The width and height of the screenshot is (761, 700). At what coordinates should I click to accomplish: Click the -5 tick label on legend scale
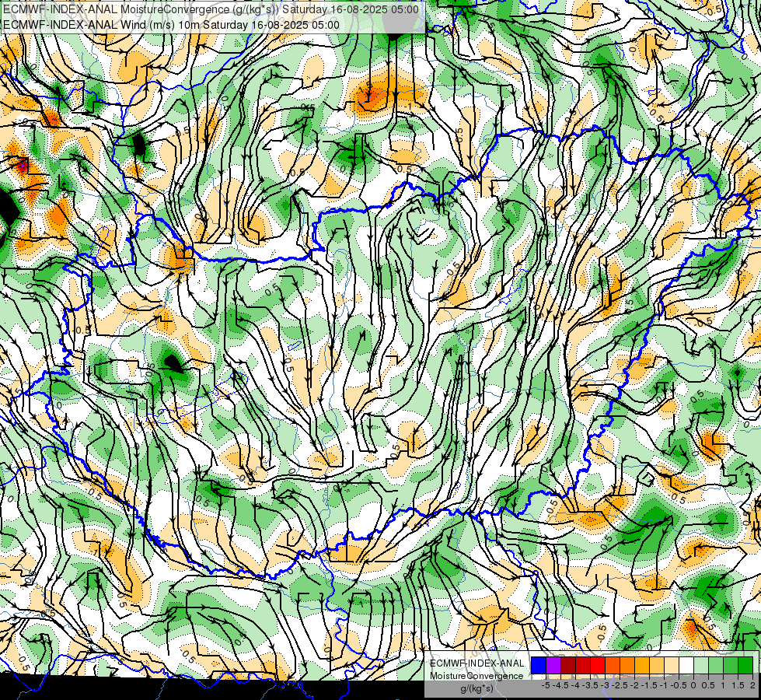546,685
